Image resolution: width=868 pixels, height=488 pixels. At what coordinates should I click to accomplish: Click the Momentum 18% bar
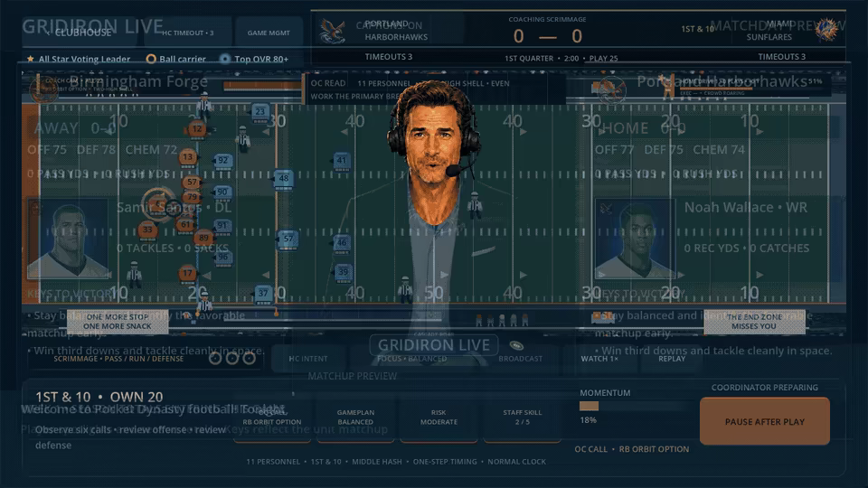click(635, 406)
